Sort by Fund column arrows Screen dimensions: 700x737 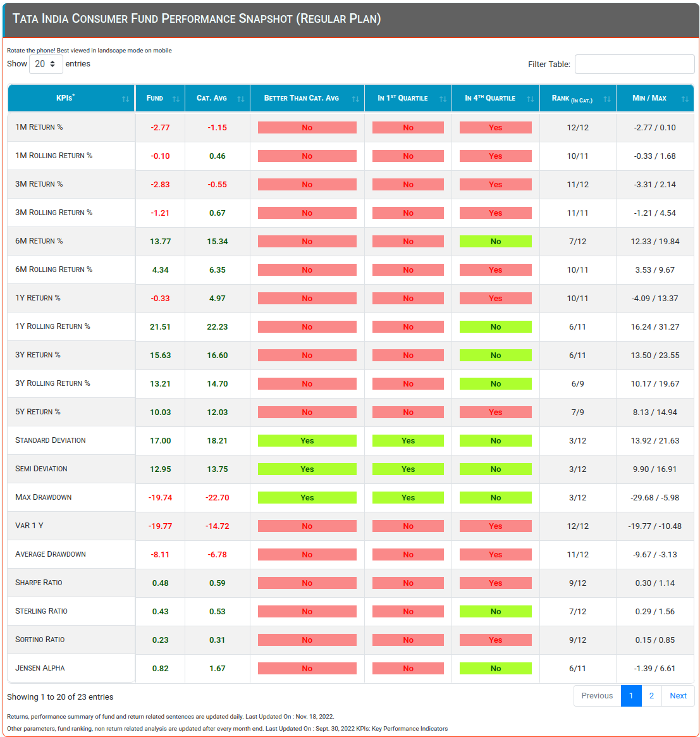point(176,99)
